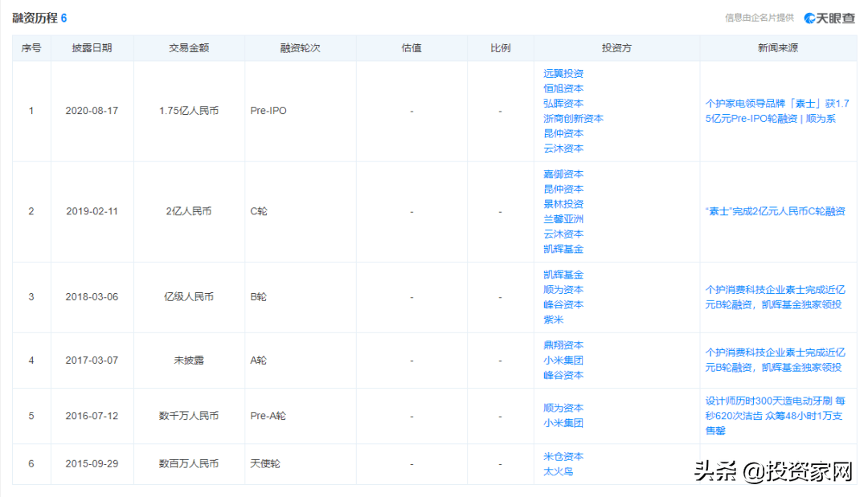Viewport: 868px width, 497px height.
Task: Open news link about 1.75亿元Pre-IPO轮融资
Action: click(x=776, y=111)
